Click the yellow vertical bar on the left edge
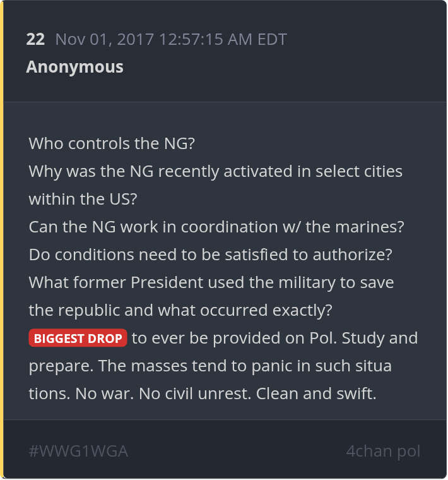Screen dimensions: 448x480 click(x=2, y=240)
